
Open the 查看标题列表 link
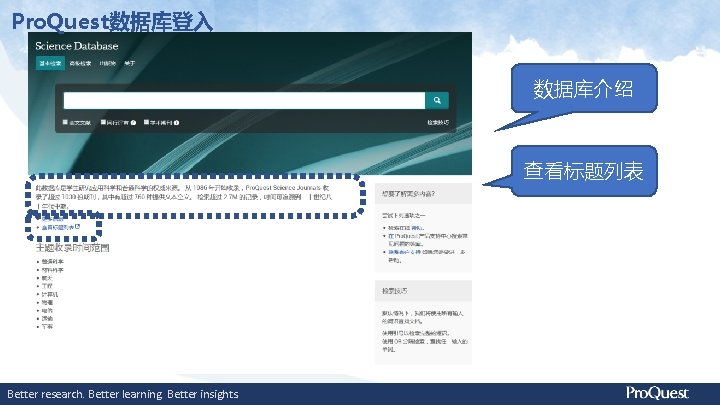tap(57, 227)
